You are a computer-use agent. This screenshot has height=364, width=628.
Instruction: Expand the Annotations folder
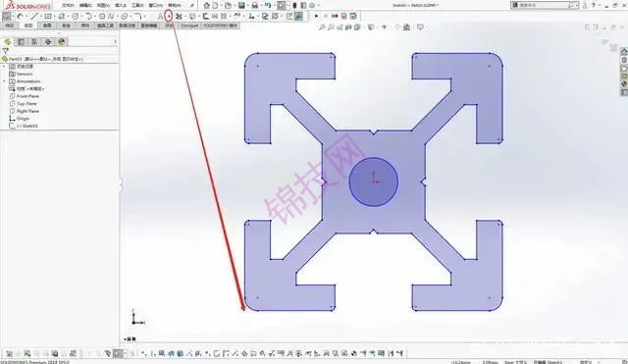[x=4, y=81]
